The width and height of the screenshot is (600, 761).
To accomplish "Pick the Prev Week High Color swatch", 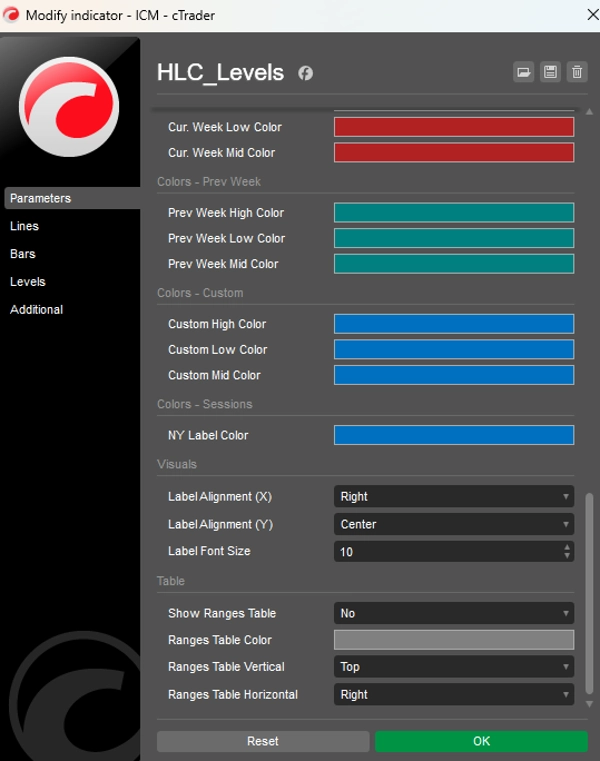I will [x=453, y=213].
